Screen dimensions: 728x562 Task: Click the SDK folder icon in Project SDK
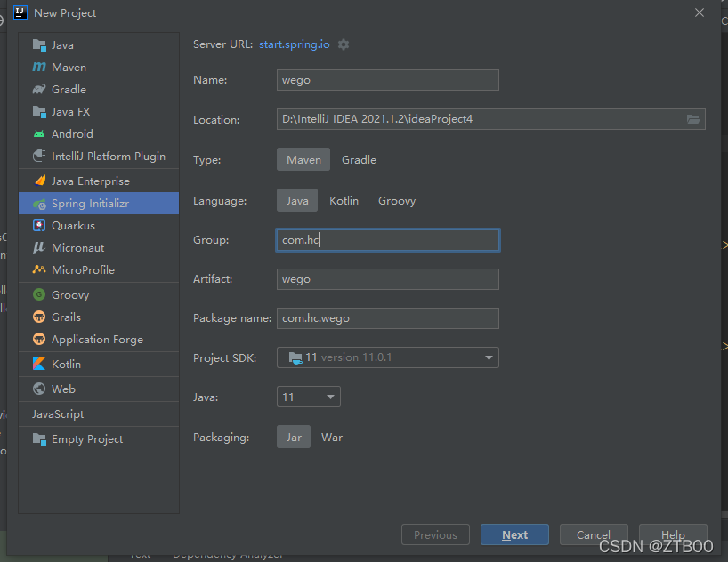[x=295, y=357]
